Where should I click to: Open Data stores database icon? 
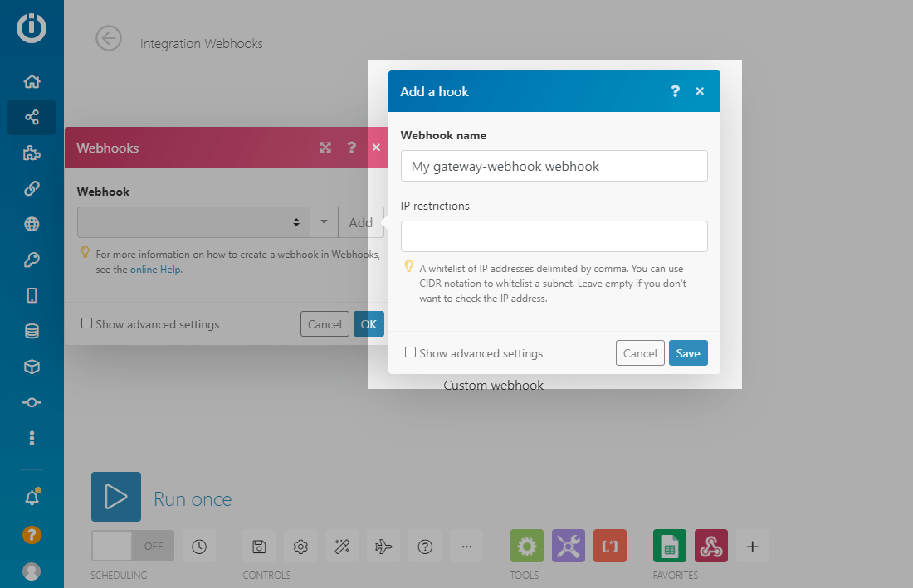pyautogui.click(x=32, y=332)
